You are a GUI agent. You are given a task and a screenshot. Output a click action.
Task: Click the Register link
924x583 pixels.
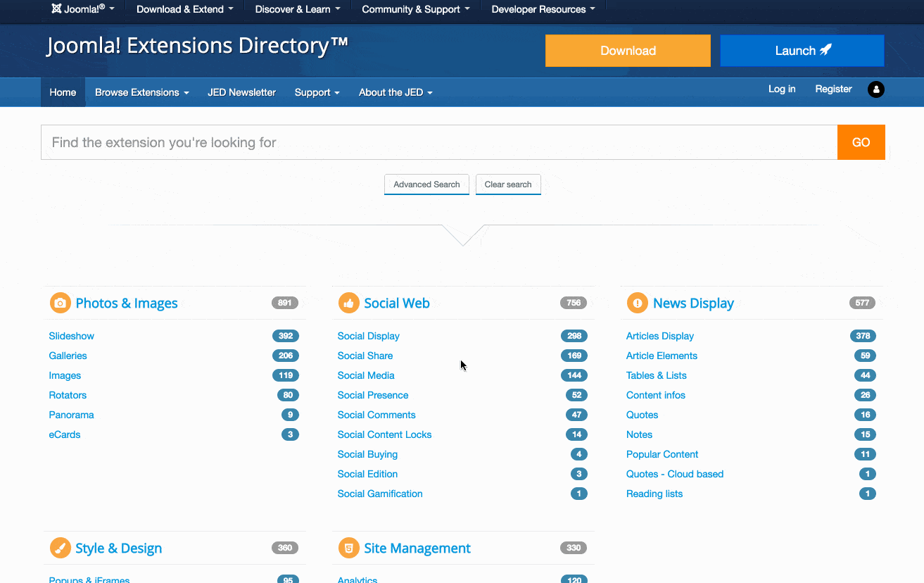coord(833,89)
